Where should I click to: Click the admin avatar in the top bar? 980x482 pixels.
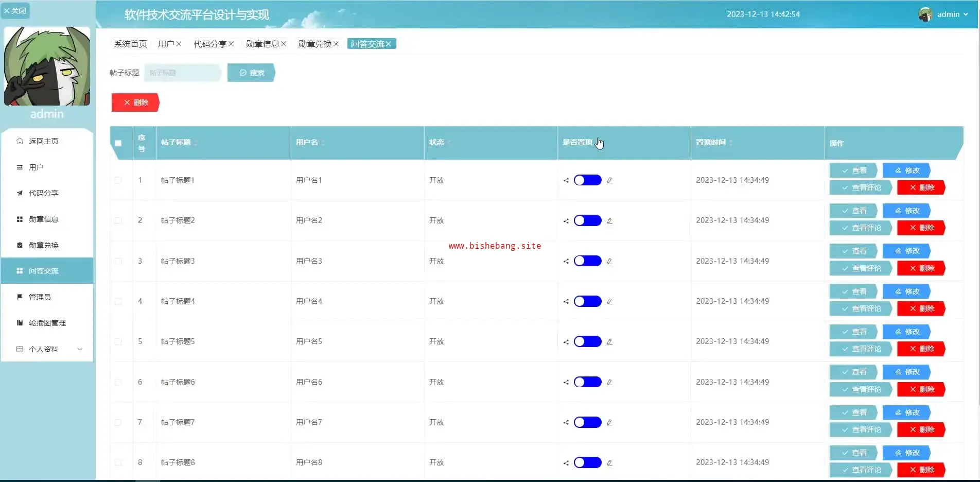[x=925, y=14]
